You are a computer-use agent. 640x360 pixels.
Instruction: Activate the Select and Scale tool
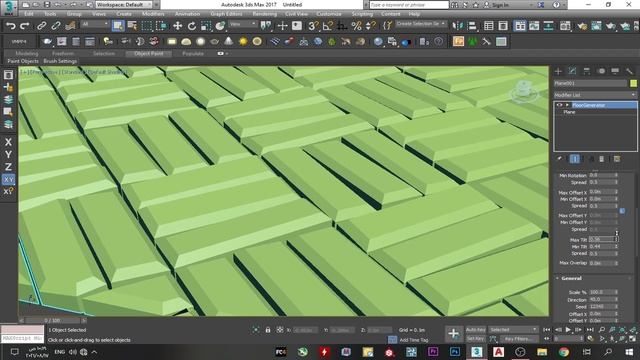(x=206, y=26)
